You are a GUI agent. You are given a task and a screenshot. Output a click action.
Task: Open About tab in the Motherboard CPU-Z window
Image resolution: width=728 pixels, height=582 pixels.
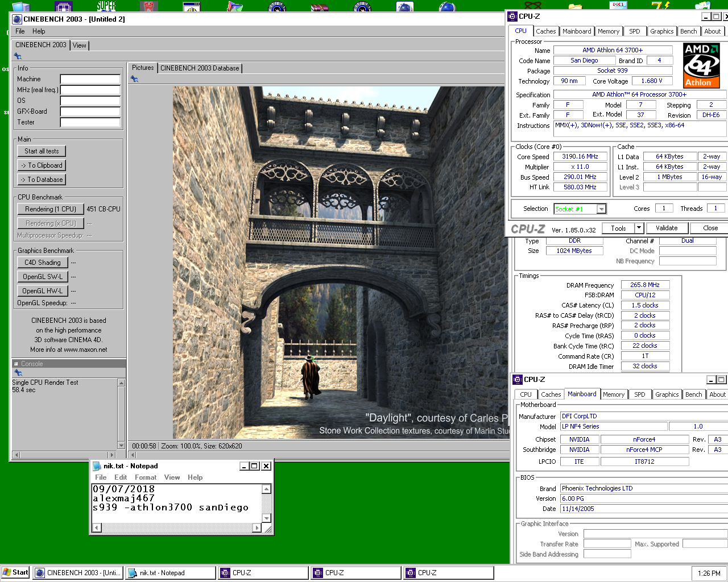click(717, 394)
